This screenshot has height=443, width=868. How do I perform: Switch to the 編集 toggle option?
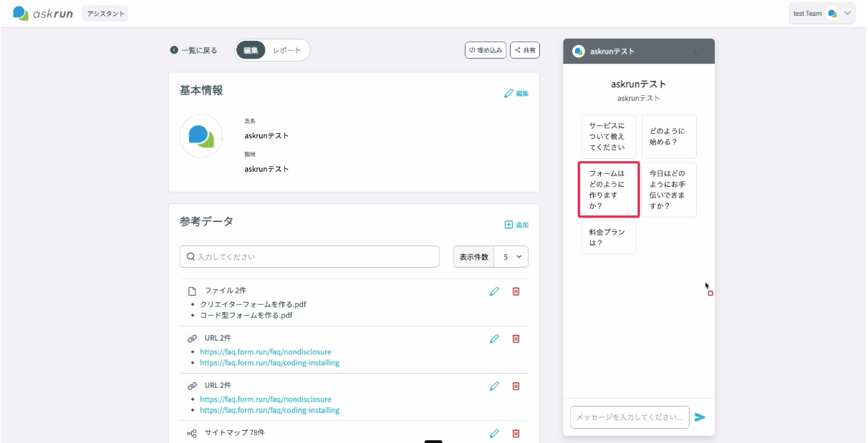251,50
